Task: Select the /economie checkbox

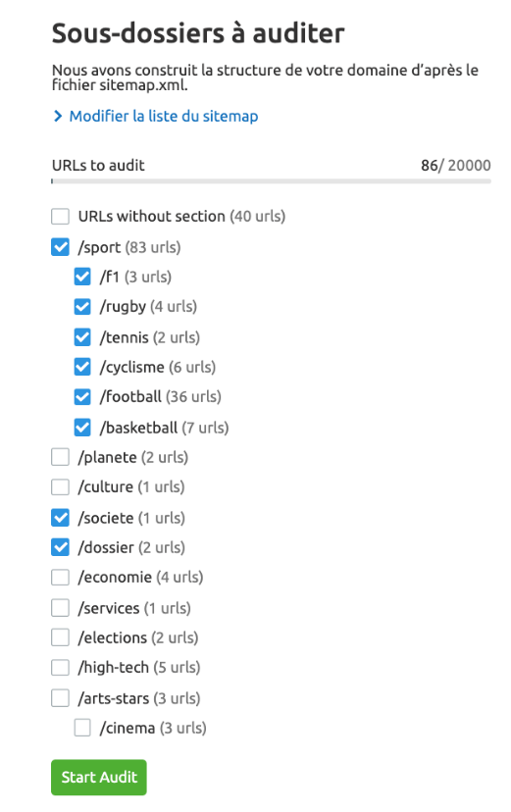Action: coord(60,577)
